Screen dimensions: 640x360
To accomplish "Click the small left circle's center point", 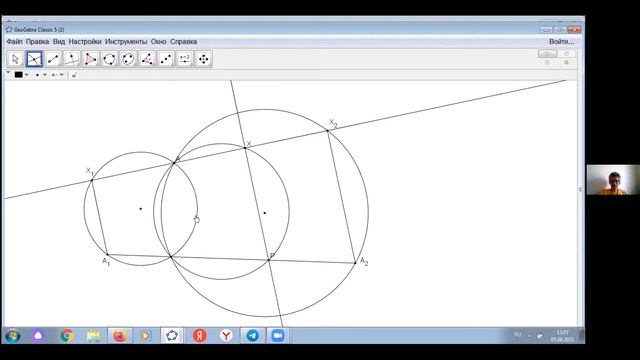I will pos(141,209).
